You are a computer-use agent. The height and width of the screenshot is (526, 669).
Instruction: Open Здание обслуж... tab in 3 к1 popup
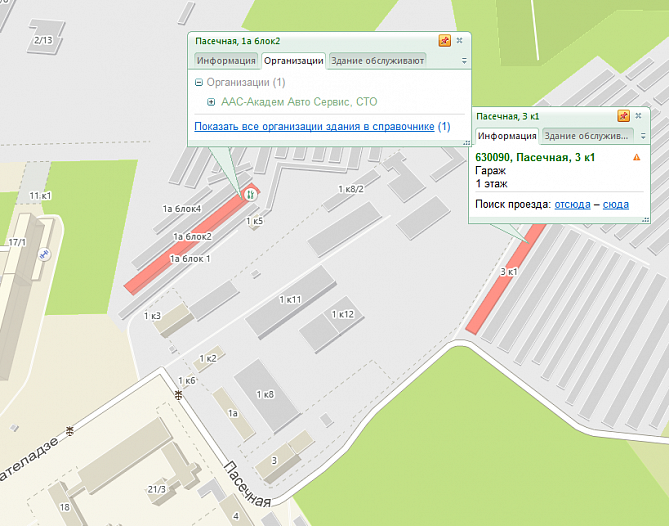(586, 136)
